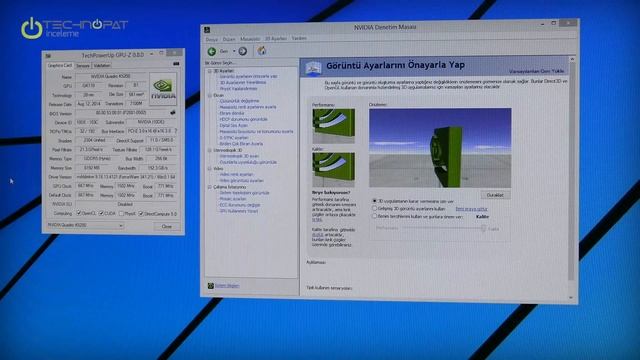Open Görüntü ayarlarını önayarla yap tree item
The image size is (640, 360).
(x=248, y=76)
